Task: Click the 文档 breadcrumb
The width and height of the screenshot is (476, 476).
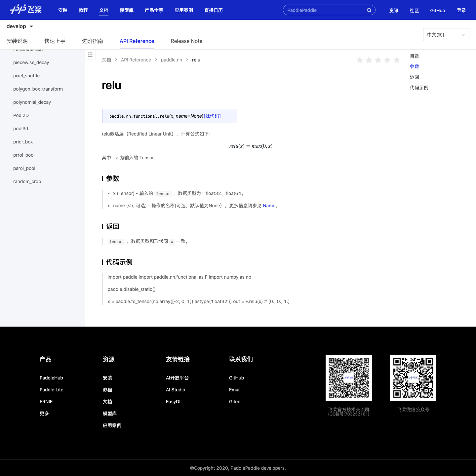Action: click(106, 60)
